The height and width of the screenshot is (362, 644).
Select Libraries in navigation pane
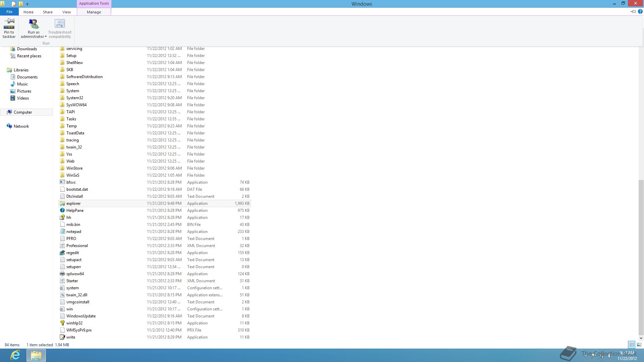click(21, 70)
